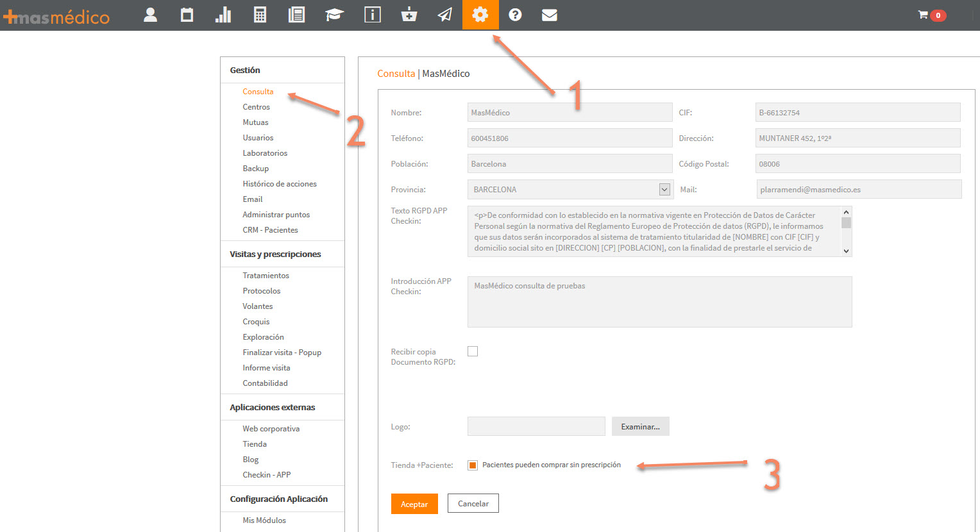The width and height of the screenshot is (980, 532).
Task: Open Histórico de acciones menu item
Action: pos(280,184)
